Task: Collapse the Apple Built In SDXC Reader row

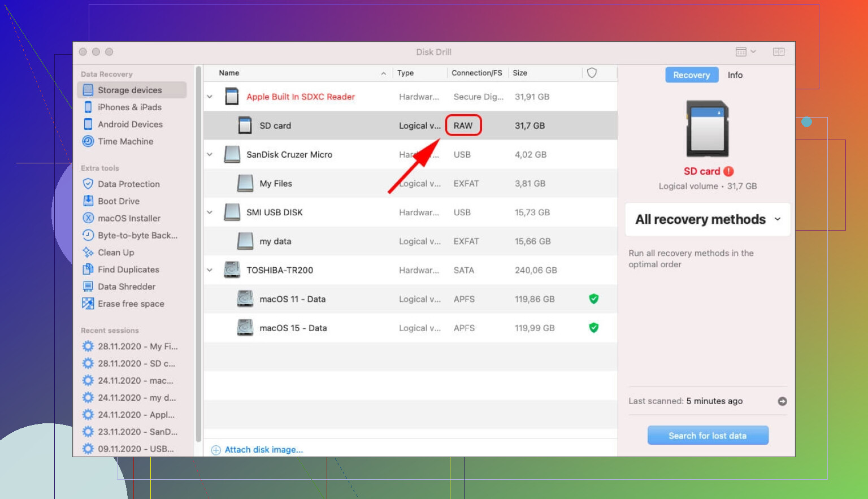Action: (210, 97)
